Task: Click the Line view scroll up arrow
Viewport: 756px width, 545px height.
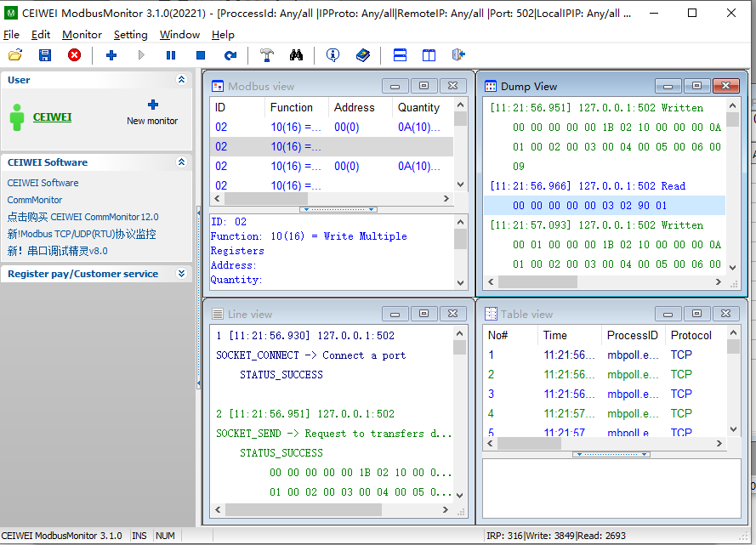Action: pyautogui.click(x=459, y=333)
